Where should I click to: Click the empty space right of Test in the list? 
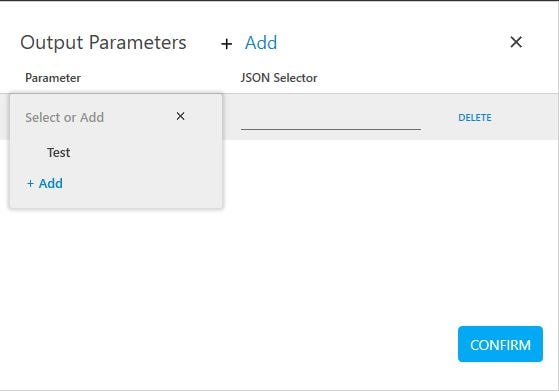(143, 153)
